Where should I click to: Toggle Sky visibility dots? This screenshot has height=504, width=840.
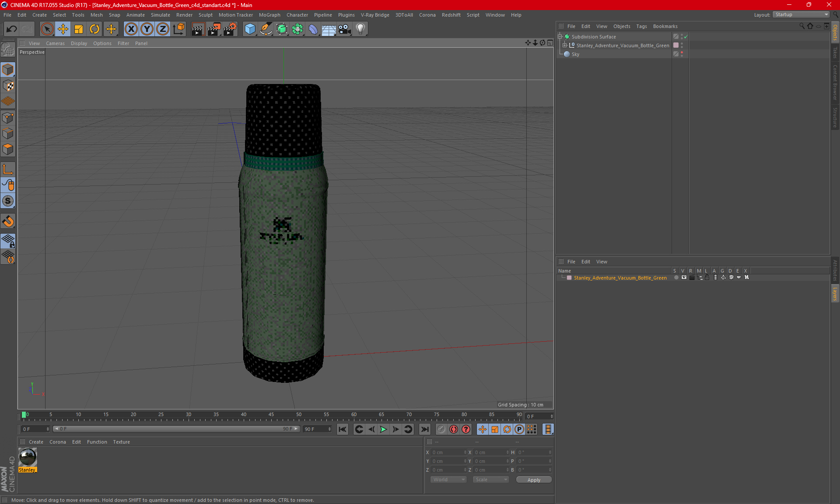click(x=682, y=54)
